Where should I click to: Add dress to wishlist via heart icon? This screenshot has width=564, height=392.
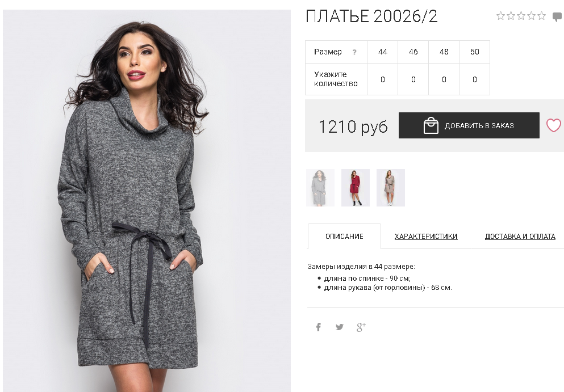[554, 125]
